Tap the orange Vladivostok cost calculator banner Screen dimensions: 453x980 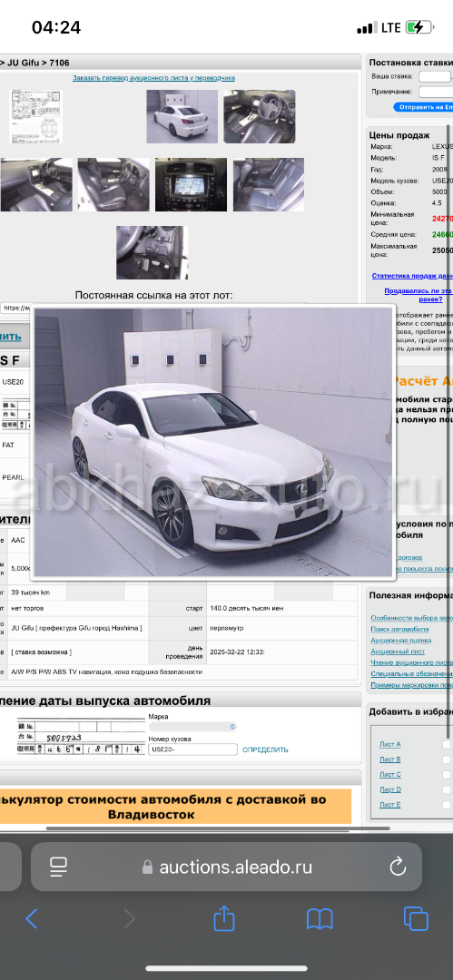[176, 807]
